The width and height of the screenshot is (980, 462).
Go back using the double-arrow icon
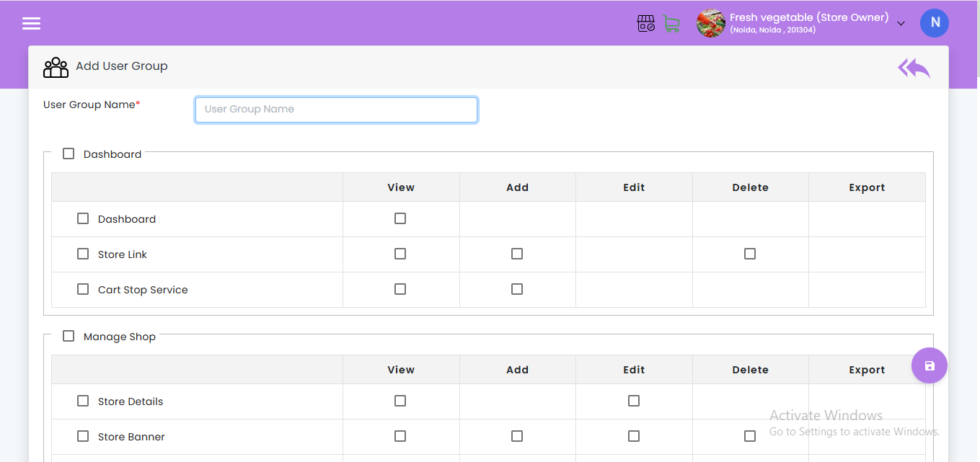(914, 68)
